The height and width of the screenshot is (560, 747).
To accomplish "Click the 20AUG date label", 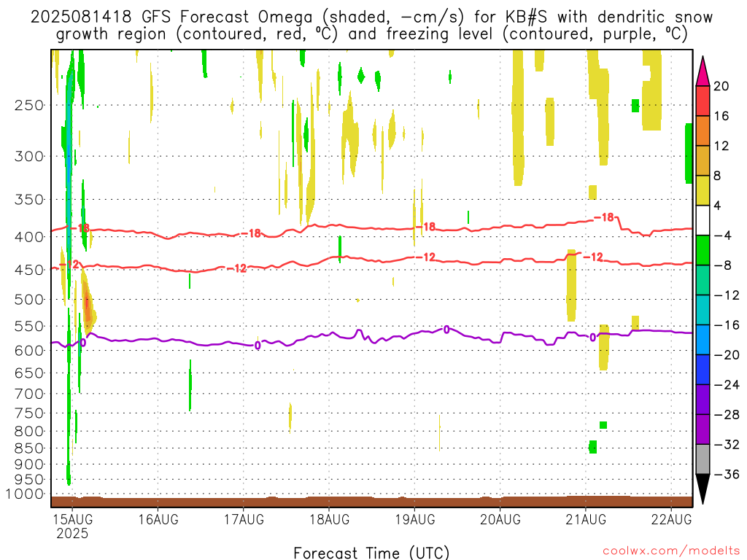I will (500, 519).
